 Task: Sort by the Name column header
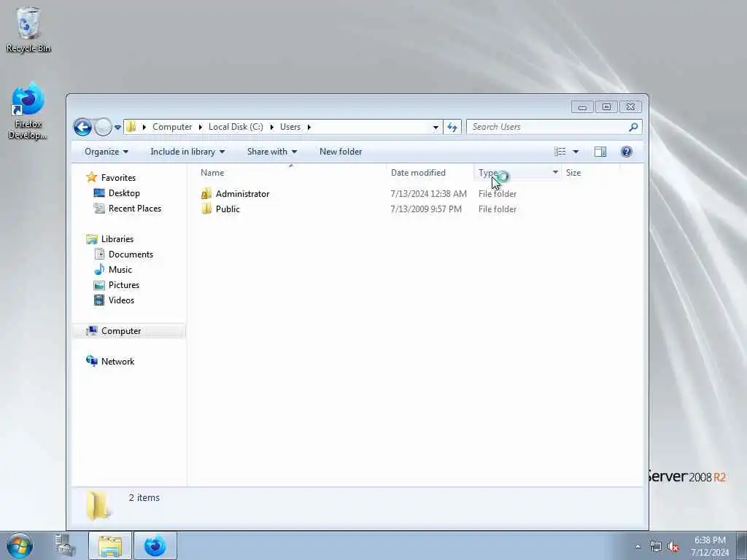292,172
